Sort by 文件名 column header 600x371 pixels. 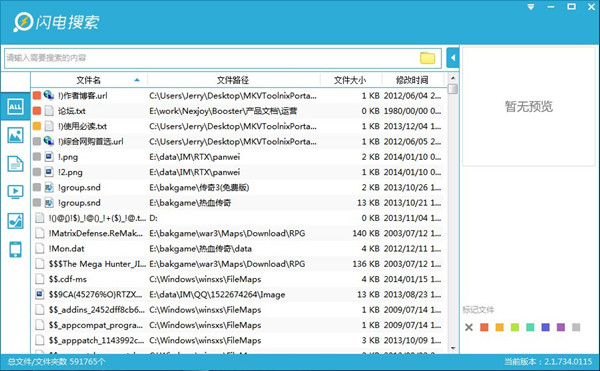point(88,80)
